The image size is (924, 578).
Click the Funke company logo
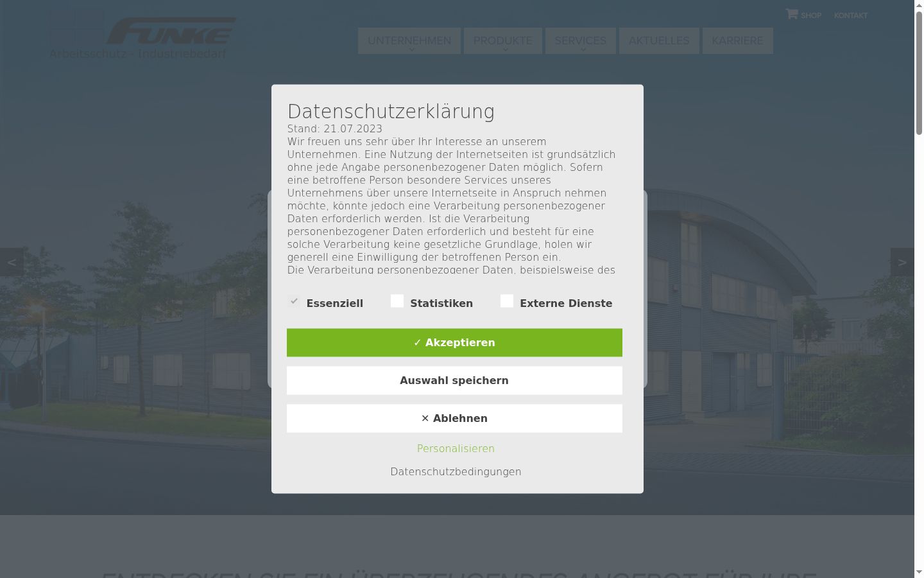click(x=143, y=35)
